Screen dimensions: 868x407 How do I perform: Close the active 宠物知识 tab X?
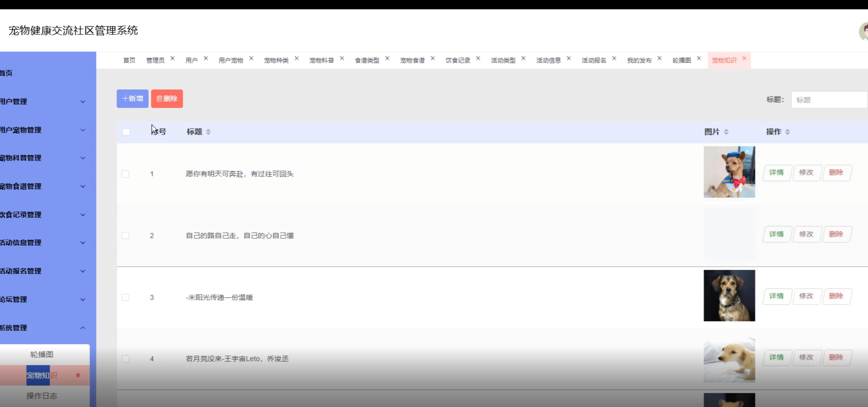744,58
